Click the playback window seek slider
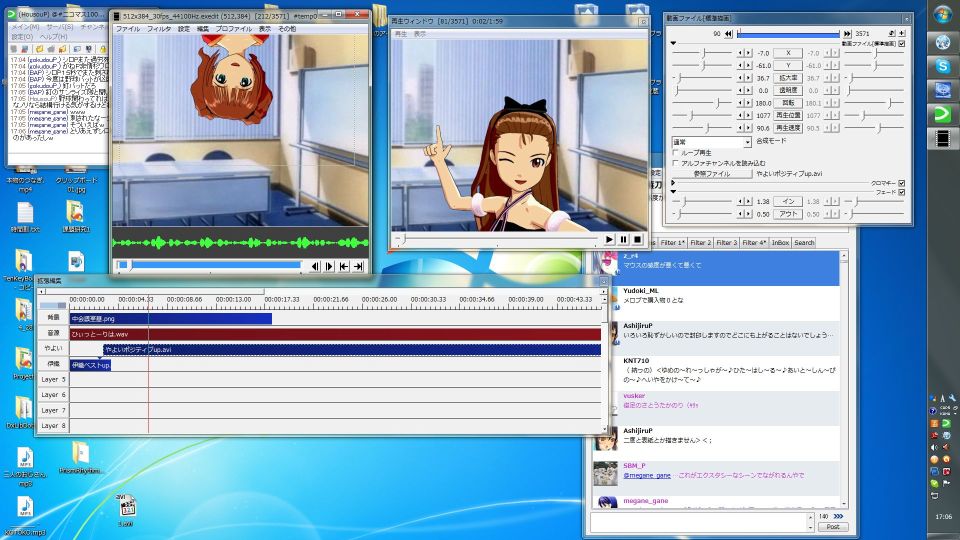The image size is (960, 540). pos(497,239)
